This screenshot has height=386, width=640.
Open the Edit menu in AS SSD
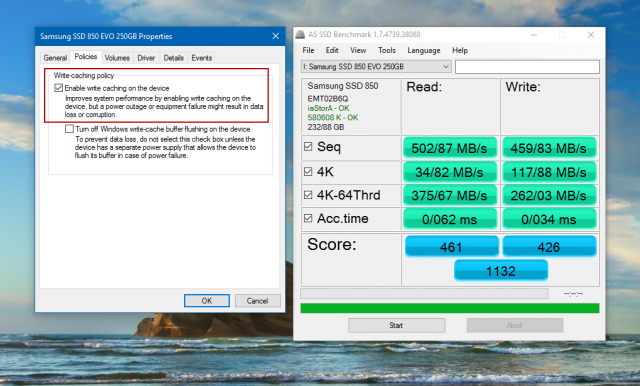point(332,50)
